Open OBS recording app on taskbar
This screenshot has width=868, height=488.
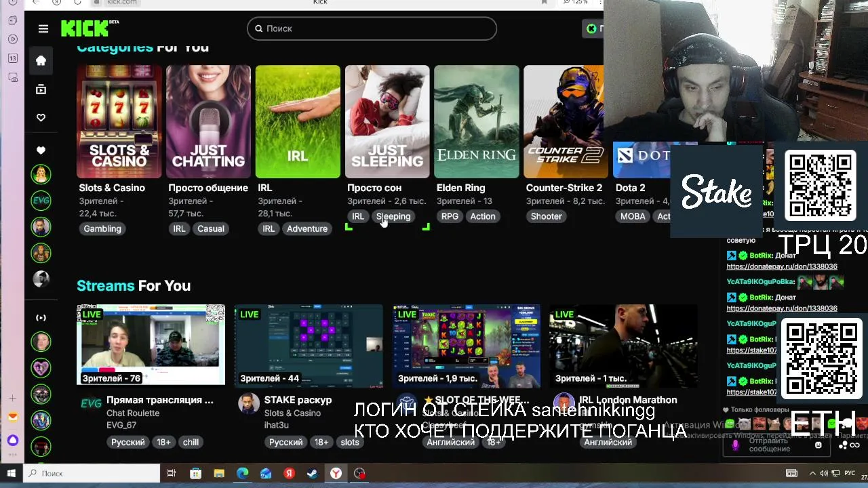359,473
